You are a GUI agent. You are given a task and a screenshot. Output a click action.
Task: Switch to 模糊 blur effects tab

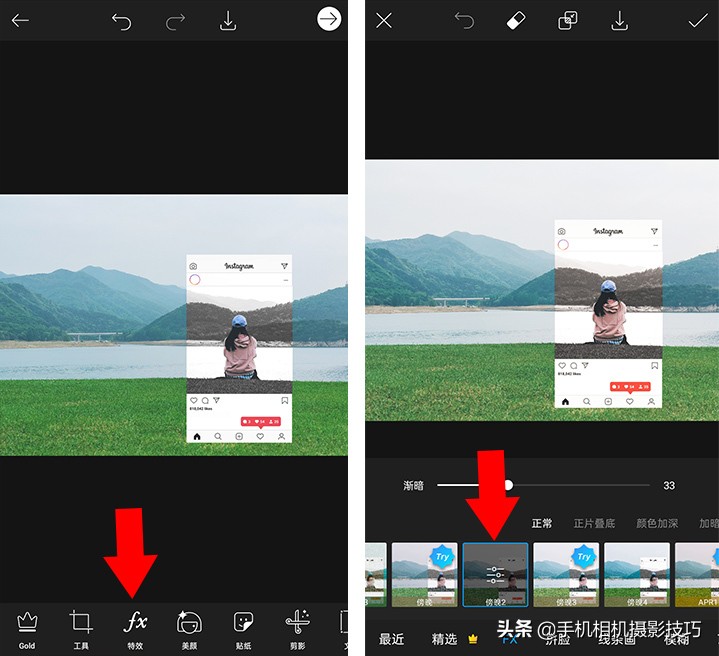click(x=677, y=639)
